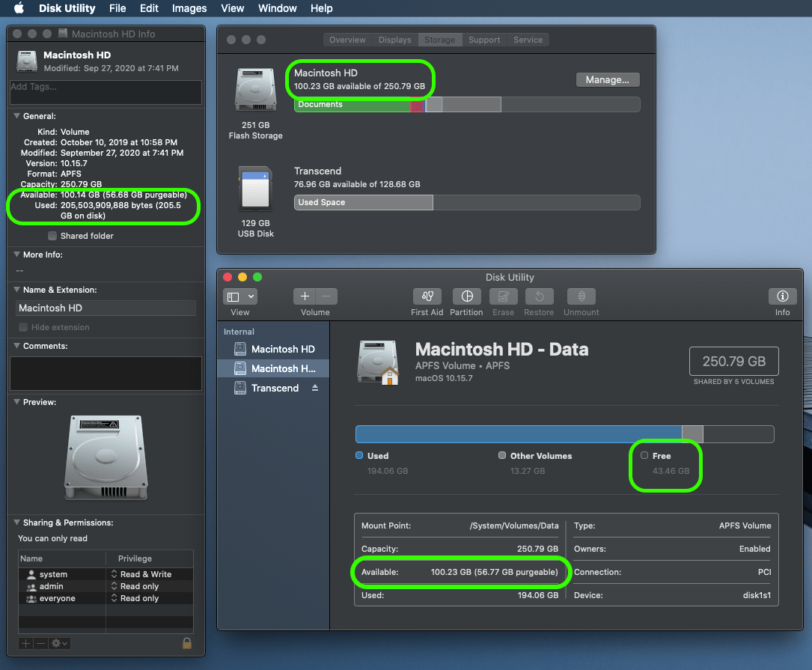Click the Partition toolbar icon
The image size is (812, 670).
coord(466,296)
